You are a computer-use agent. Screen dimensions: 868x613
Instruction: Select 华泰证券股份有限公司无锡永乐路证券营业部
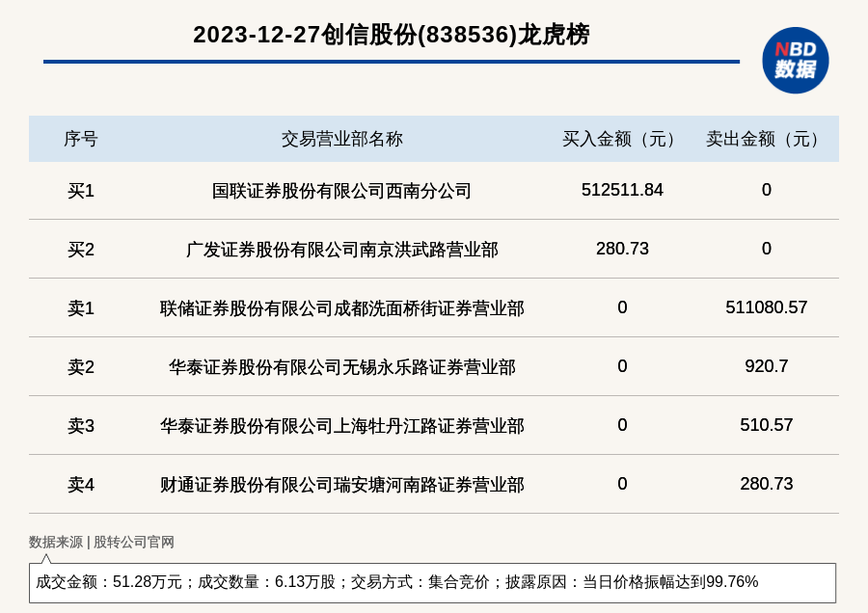pyautogui.click(x=342, y=367)
